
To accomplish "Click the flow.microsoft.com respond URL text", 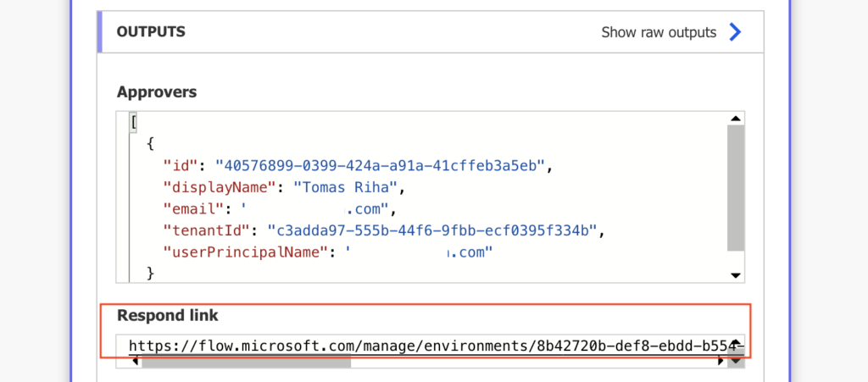I will (x=437, y=346).
